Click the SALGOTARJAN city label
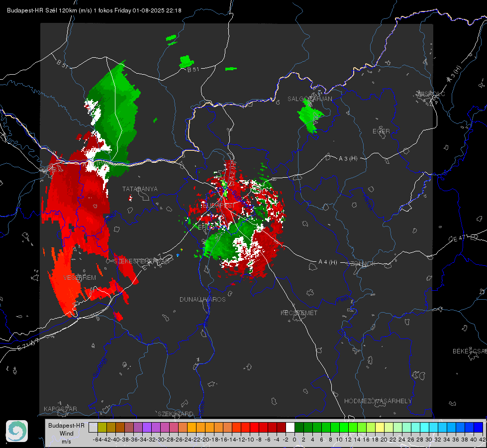The width and height of the screenshot is (487, 448). coord(309,99)
